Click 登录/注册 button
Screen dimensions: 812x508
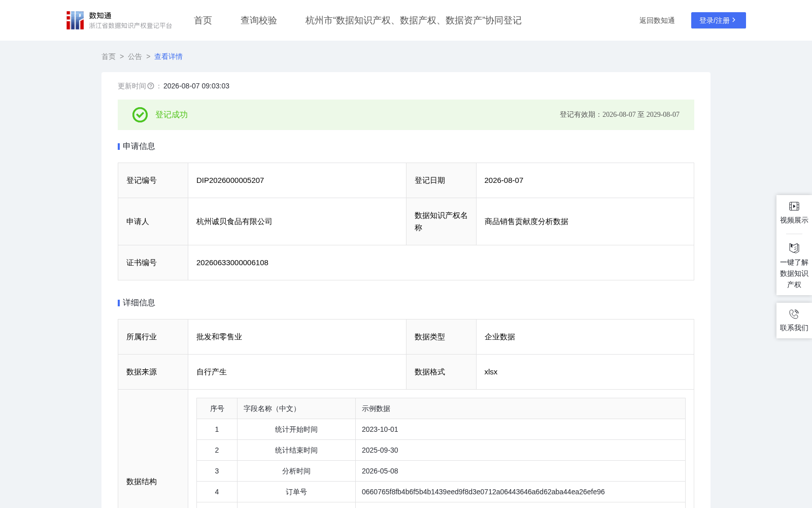(719, 20)
